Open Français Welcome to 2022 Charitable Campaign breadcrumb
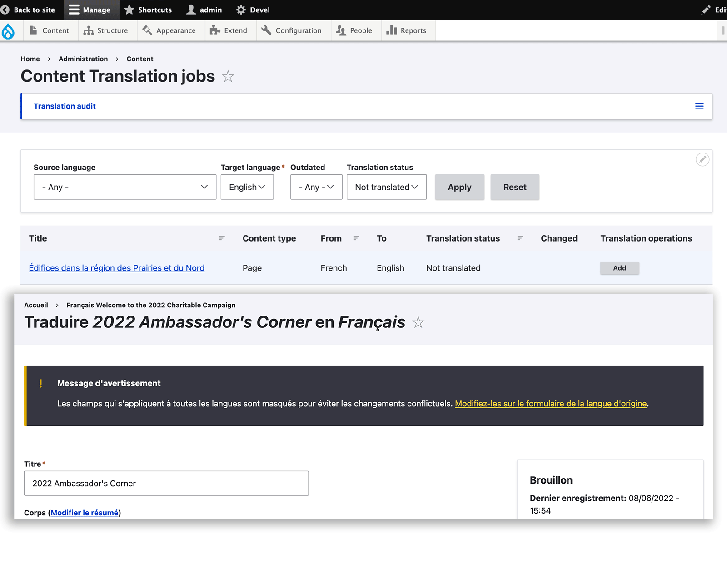This screenshot has height=588, width=727. (x=151, y=305)
